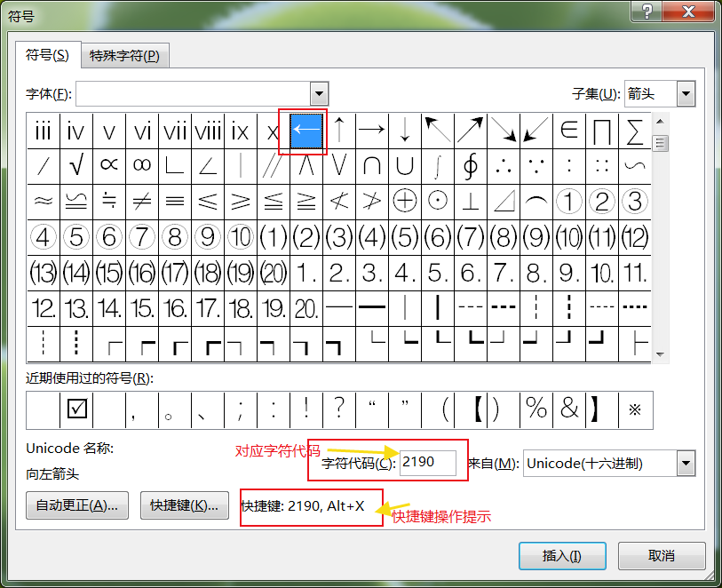The width and height of the screenshot is (722, 588).
Task: Select the contour integral symbol
Action: [470, 165]
